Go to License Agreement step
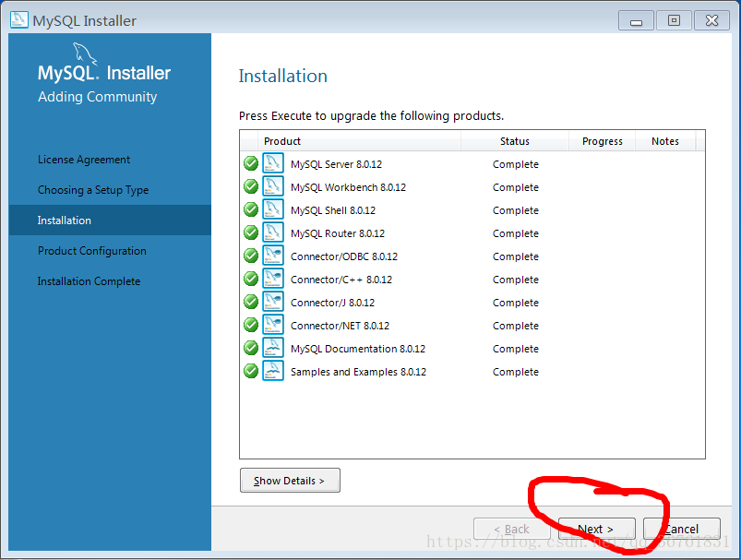The image size is (741, 560). point(84,160)
